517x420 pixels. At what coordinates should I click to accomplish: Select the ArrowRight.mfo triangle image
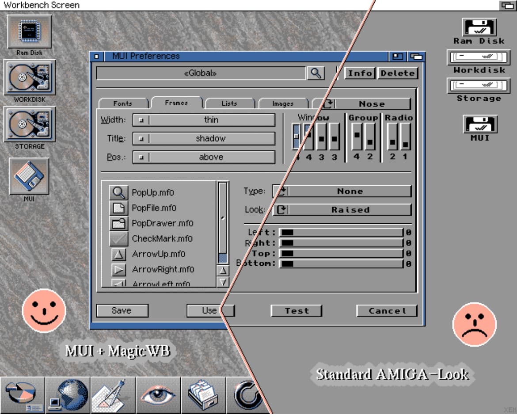pyautogui.click(x=118, y=270)
